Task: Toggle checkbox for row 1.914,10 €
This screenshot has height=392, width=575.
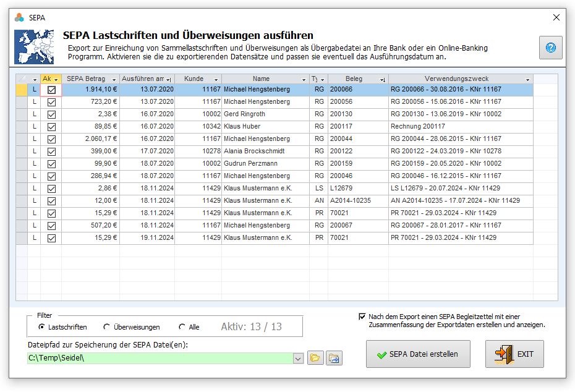Action: click(x=51, y=90)
